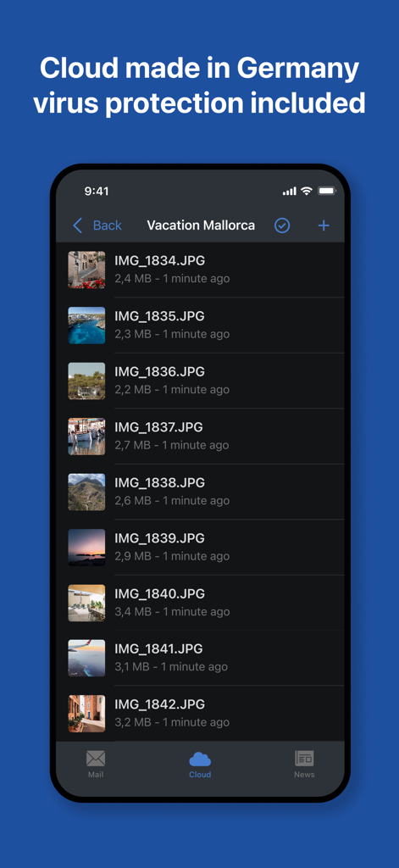Open thumbnail of IMG_1835.JPG
This screenshot has width=399, height=868.
(x=86, y=325)
